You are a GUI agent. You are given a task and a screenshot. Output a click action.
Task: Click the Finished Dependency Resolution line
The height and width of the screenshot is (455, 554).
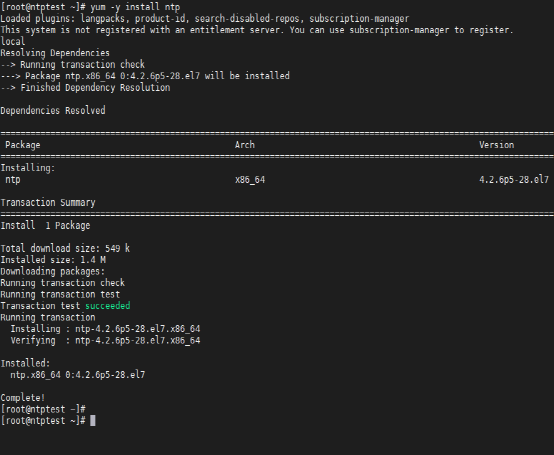(x=85, y=87)
